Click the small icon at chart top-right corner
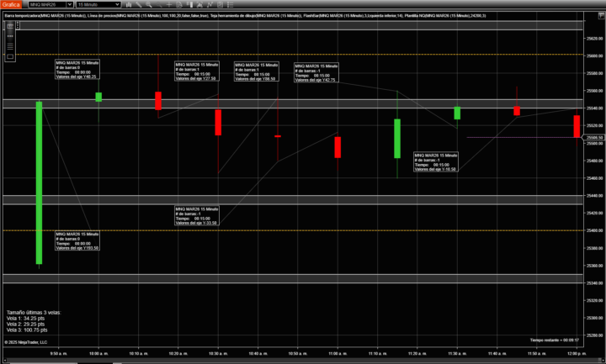 pyautogui.click(x=601, y=15)
